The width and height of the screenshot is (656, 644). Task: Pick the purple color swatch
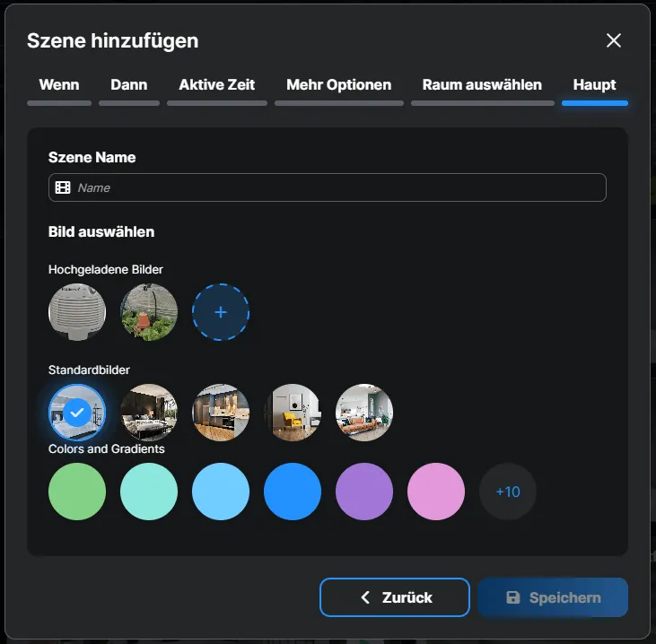[364, 492]
